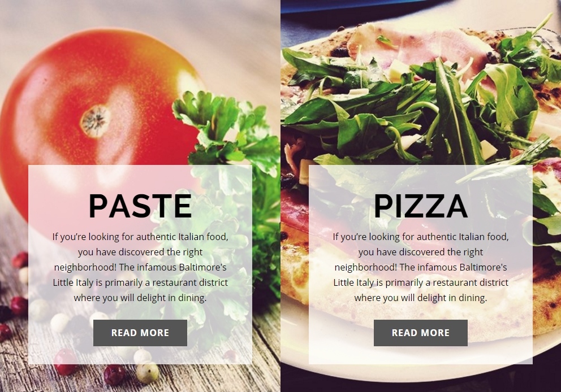Click "Little Italy" text in the PIZZA card

point(353,282)
